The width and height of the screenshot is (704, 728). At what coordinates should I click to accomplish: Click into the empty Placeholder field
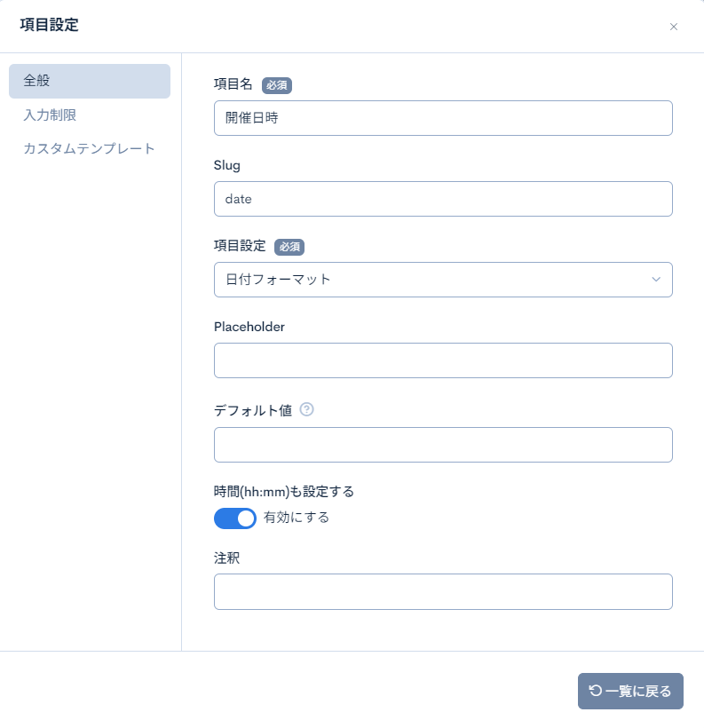(x=442, y=360)
